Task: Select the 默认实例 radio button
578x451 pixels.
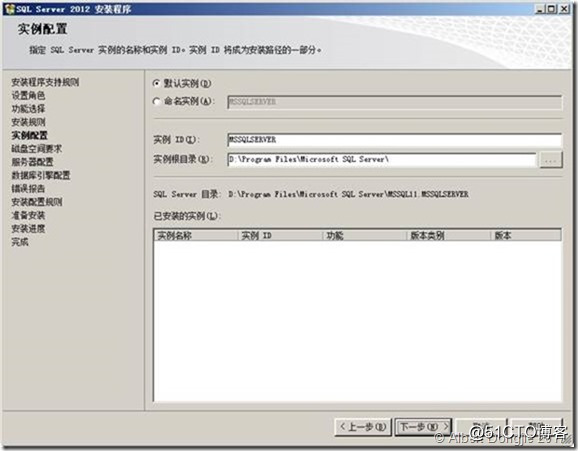Action: pos(157,84)
